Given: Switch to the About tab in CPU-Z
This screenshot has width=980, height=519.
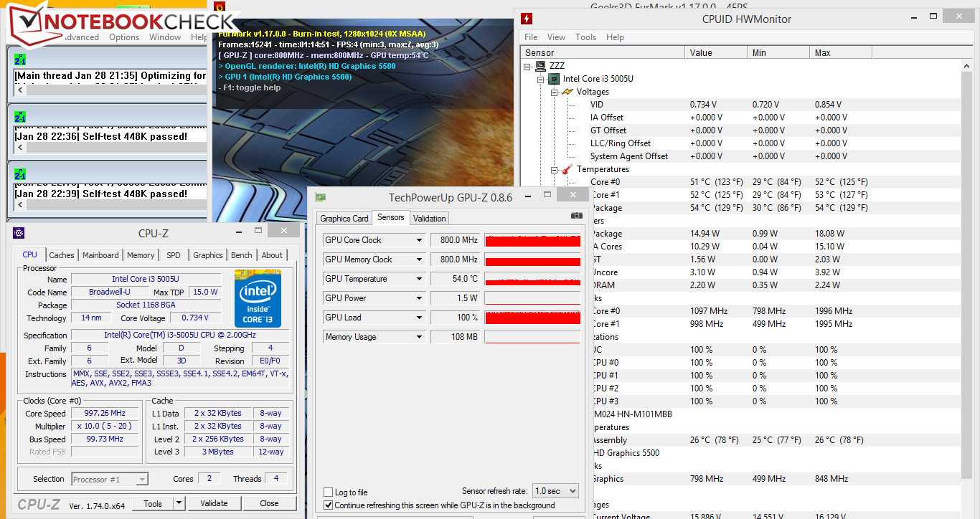Looking at the screenshot, I should (x=272, y=255).
